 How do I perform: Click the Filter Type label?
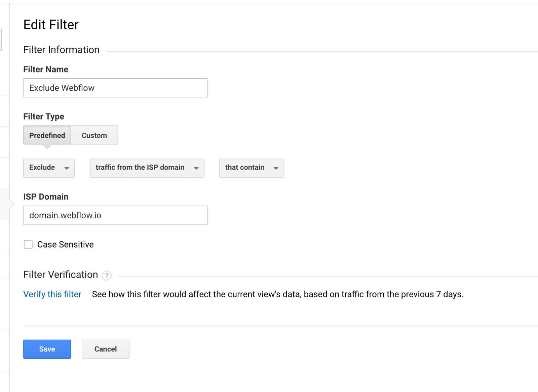point(44,117)
